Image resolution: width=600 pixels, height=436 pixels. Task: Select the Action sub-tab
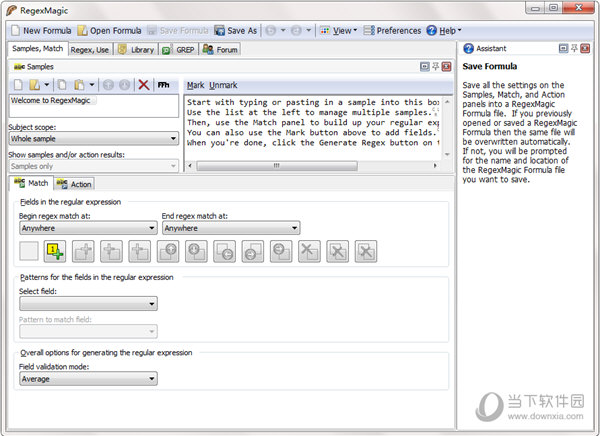pyautogui.click(x=74, y=184)
